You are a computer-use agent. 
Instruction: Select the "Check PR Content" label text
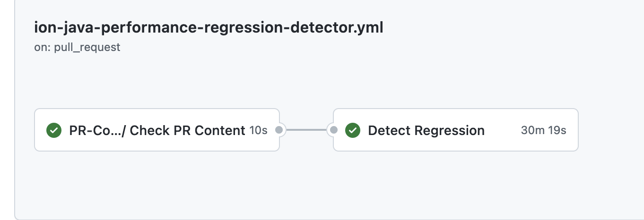(187, 130)
